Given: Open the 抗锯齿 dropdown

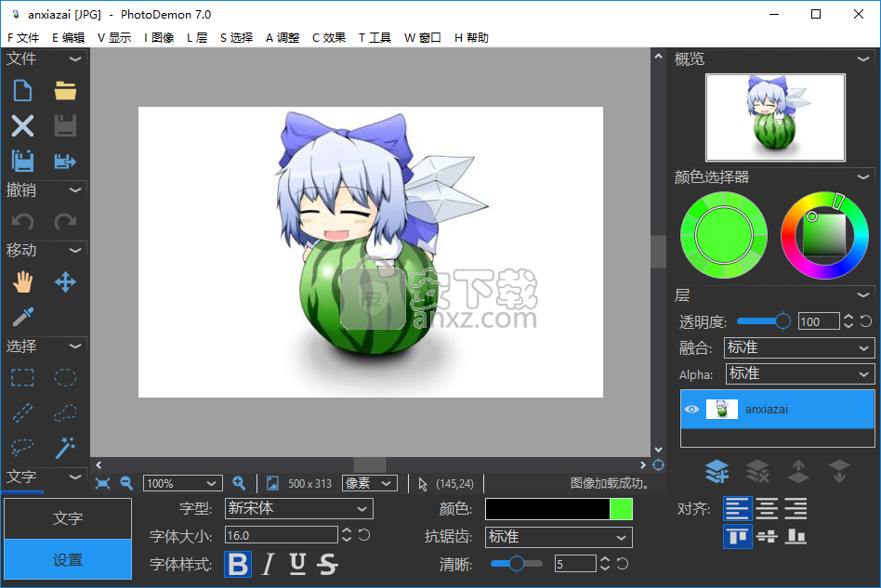Looking at the screenshot, I should pyautogui.click(x=559, y=537).
